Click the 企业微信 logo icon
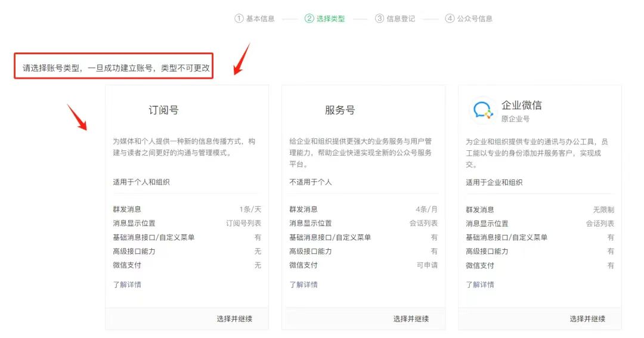The height and width of the screenshot is (338, 644). (482, 111)
